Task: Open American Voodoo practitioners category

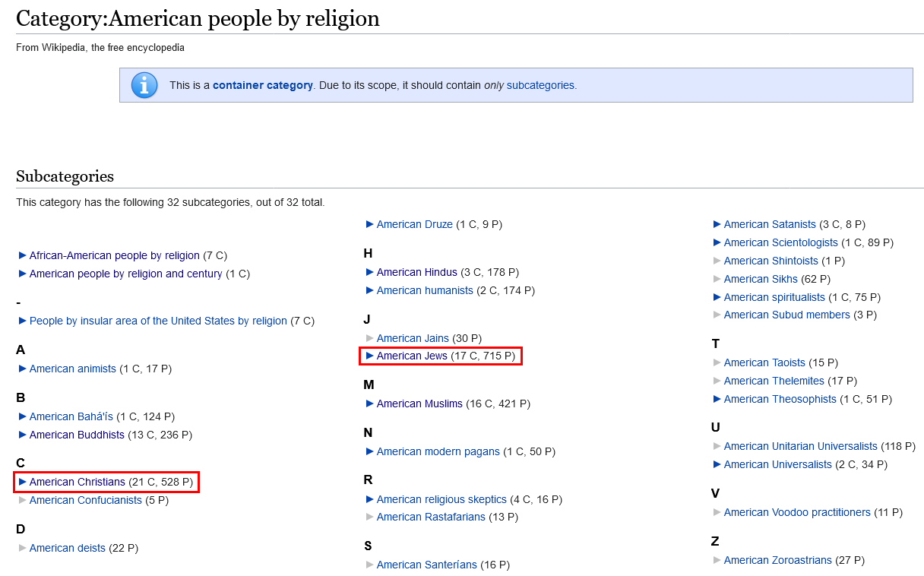Action: 797,512
